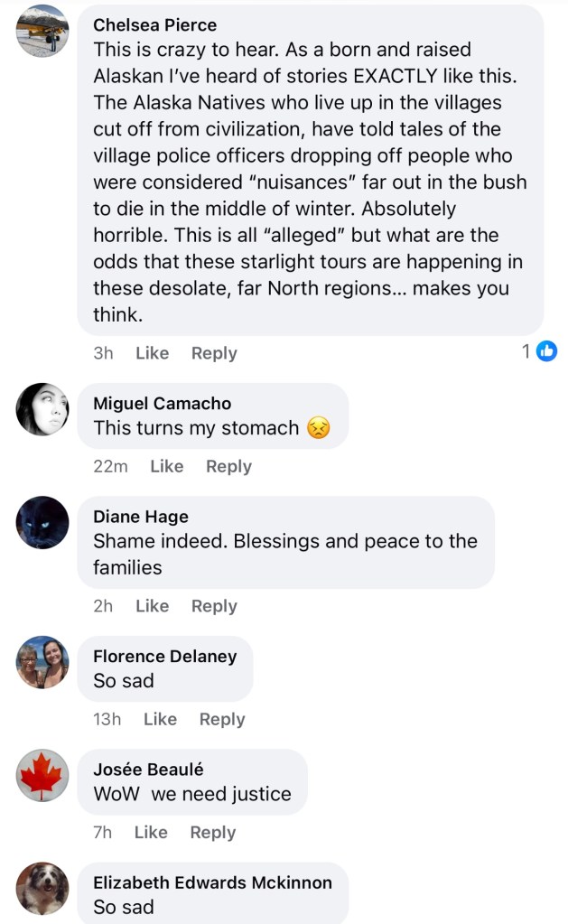Open Josée Beaulé's maple leaf avatar
568x924 pixels.
point(42,775)
